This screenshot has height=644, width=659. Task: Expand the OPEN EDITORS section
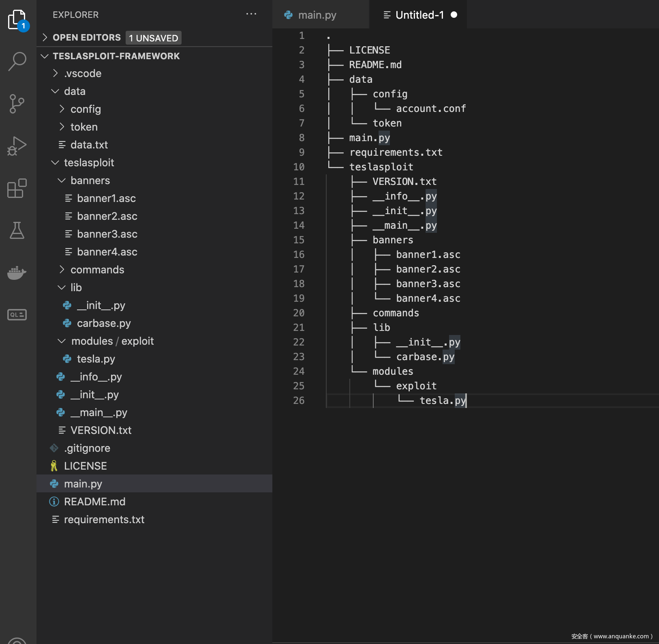click(x=86, y=38)
